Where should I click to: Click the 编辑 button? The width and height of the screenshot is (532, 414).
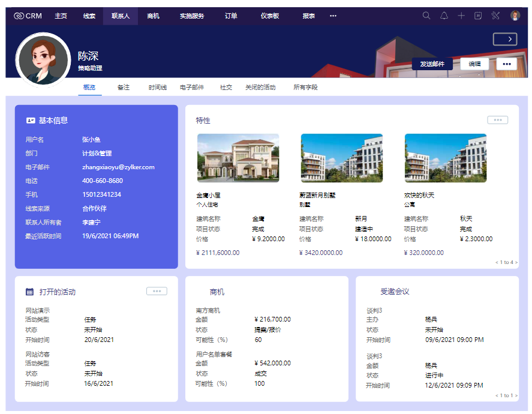pyautogui.click(x=474, y=64)
